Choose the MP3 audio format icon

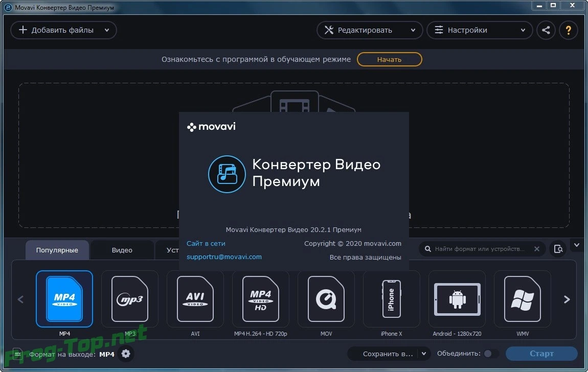pyautogui.click(x=130, y=298)
